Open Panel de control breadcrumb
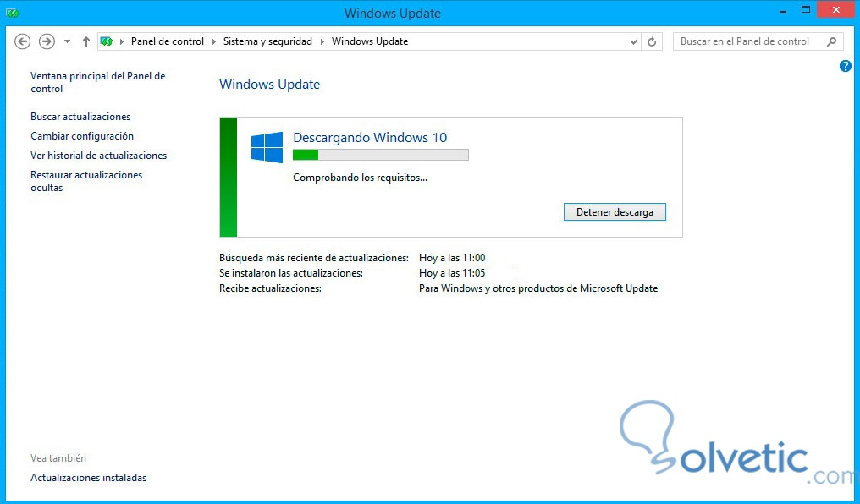This screenshot has width=860, height=504. click(168, 41)
